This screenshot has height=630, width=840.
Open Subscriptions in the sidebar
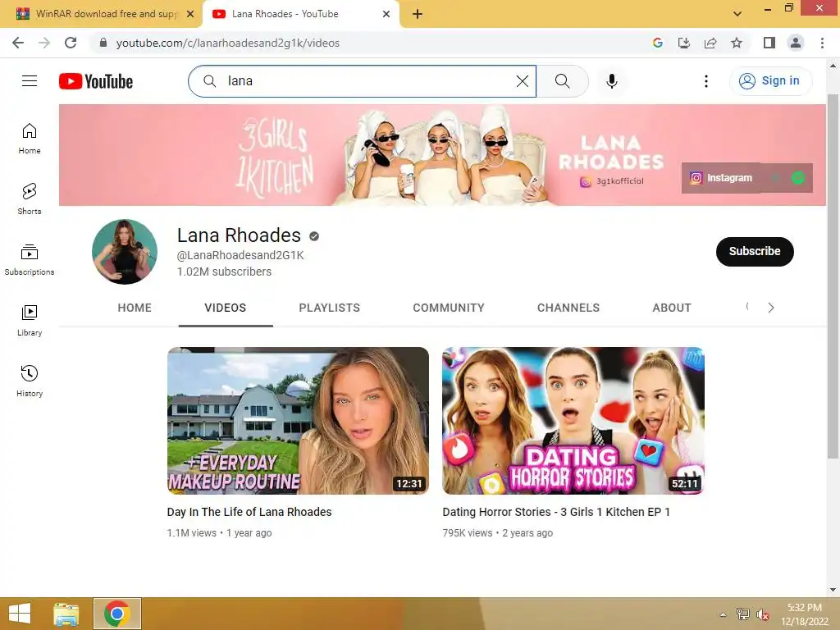coord(30,259)
